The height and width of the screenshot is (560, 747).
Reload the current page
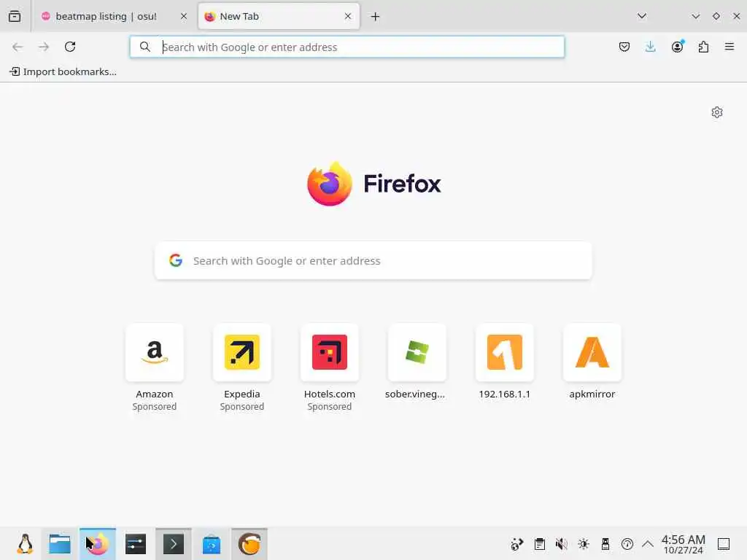pyautogui.click(x=70, y=47)
